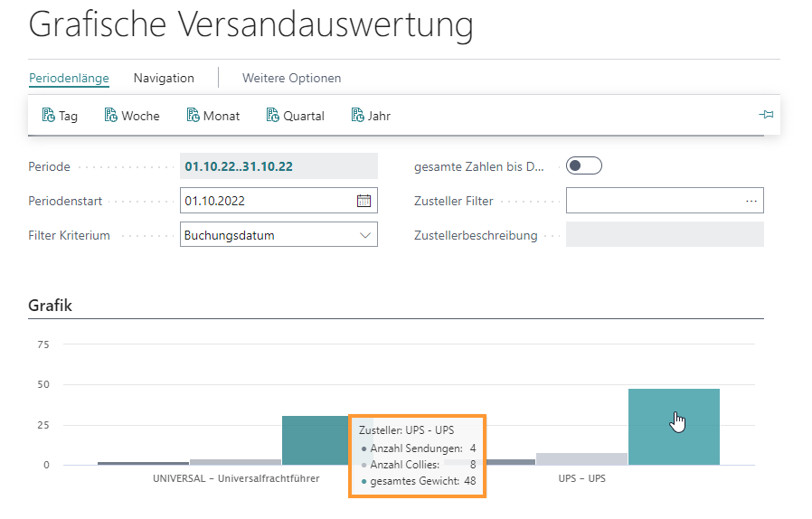Select the Quartal period length action
812x519 pixels.
tap(295, 116)
